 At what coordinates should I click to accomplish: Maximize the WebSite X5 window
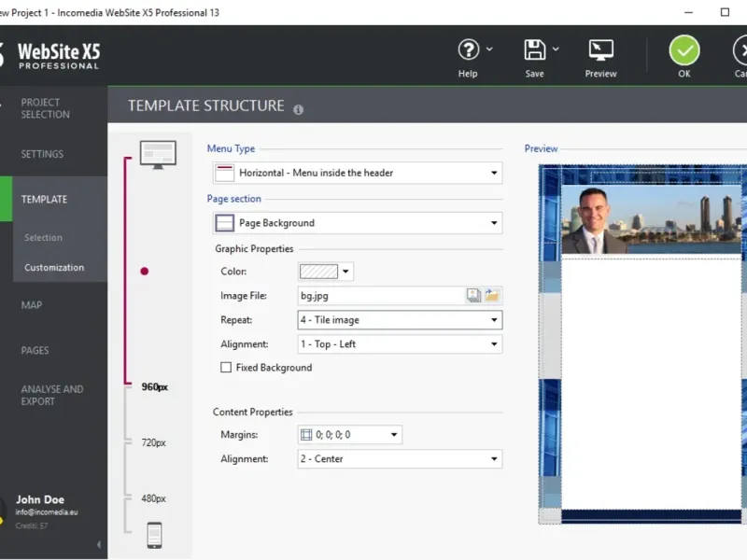(725, 12)
